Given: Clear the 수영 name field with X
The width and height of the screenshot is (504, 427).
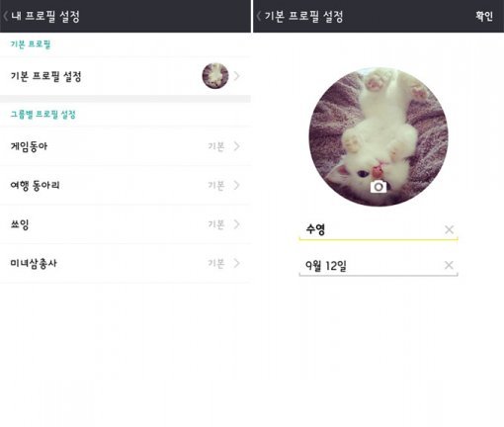Looking at the screenshot, I should click(x=449, y=229).
